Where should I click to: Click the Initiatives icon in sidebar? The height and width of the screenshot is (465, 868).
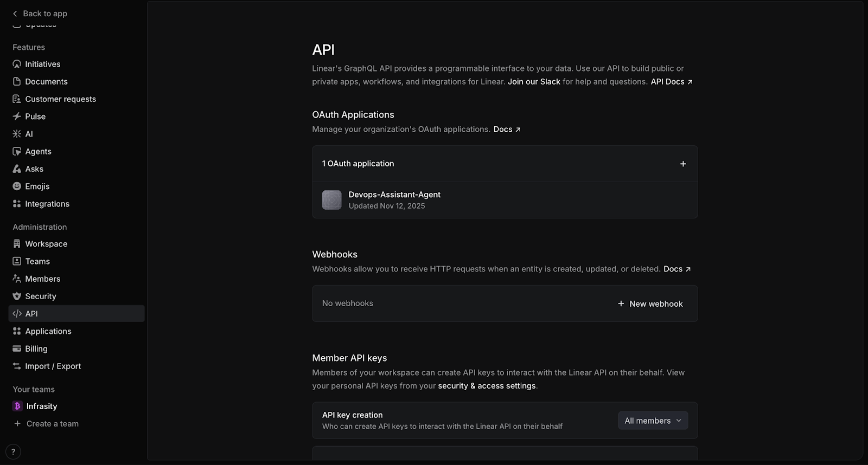point(17,64)
